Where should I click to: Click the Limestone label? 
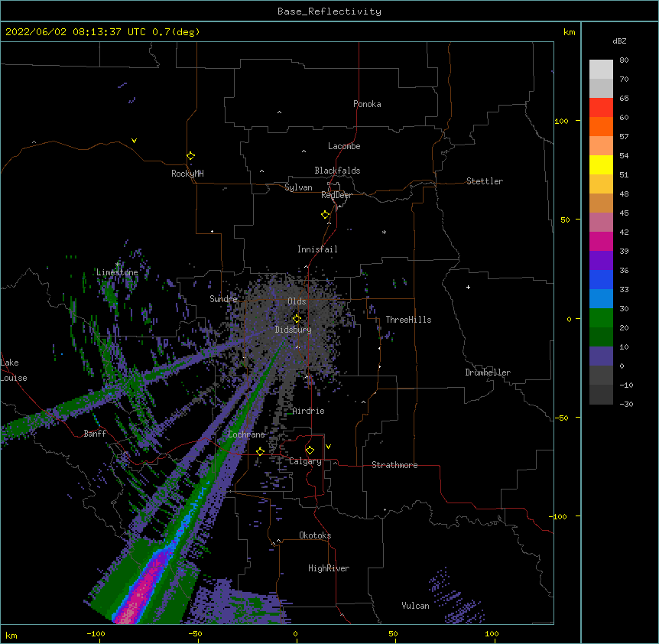click(117, 272)
